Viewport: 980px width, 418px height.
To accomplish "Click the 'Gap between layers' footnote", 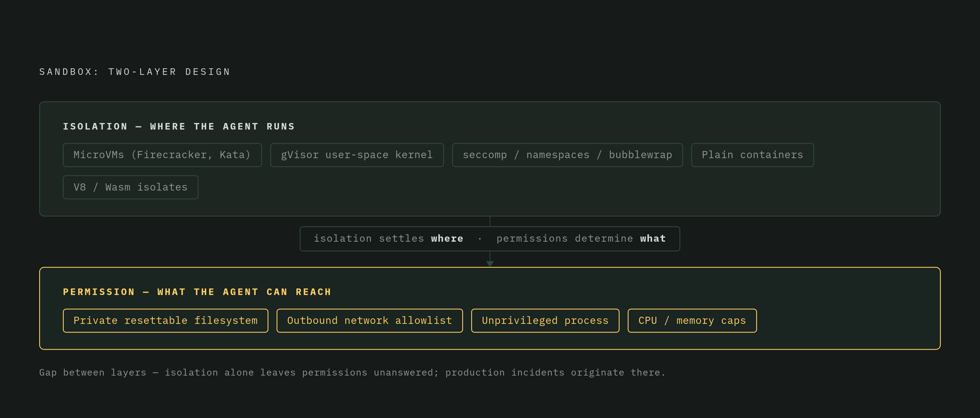I will [x=352, y=372].
